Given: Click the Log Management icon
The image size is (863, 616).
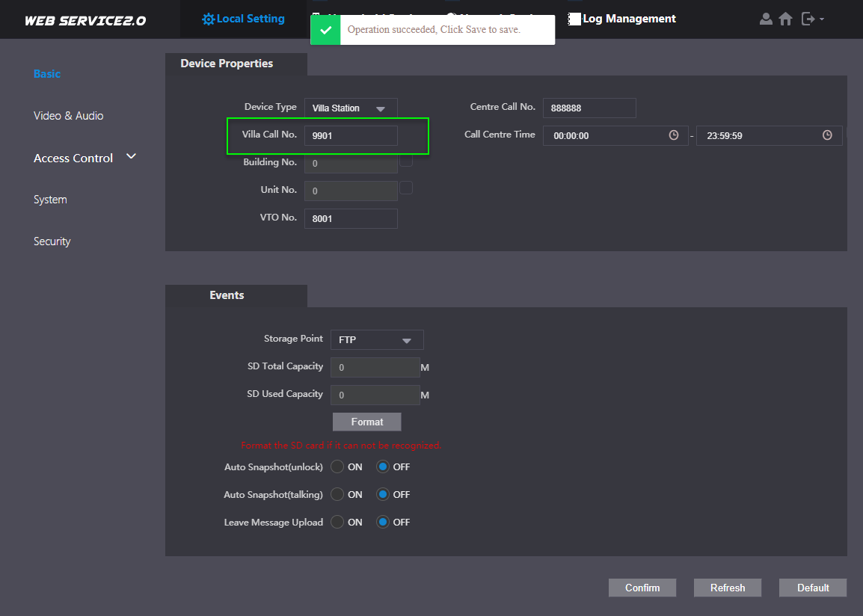Looking at the screenshot, I should [574, 19].
